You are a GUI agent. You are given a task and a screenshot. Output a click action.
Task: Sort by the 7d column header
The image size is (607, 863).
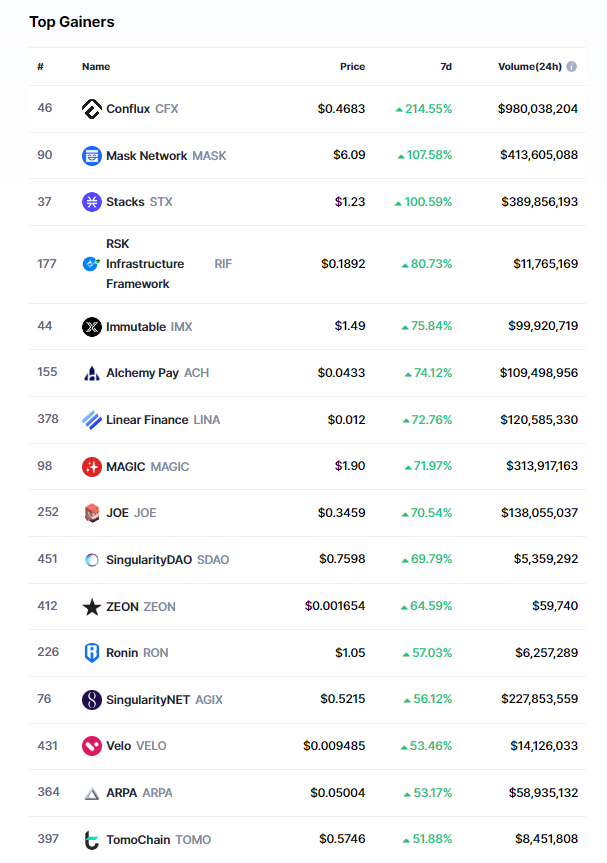pos(446,67)
